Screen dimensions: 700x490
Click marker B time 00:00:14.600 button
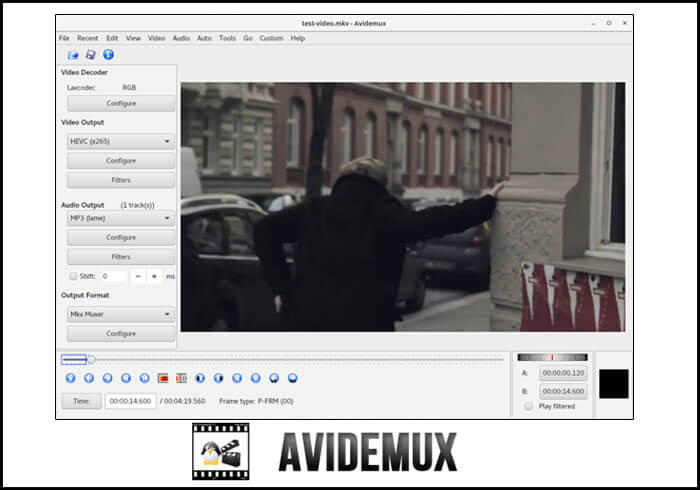click(x=563, y=391)
